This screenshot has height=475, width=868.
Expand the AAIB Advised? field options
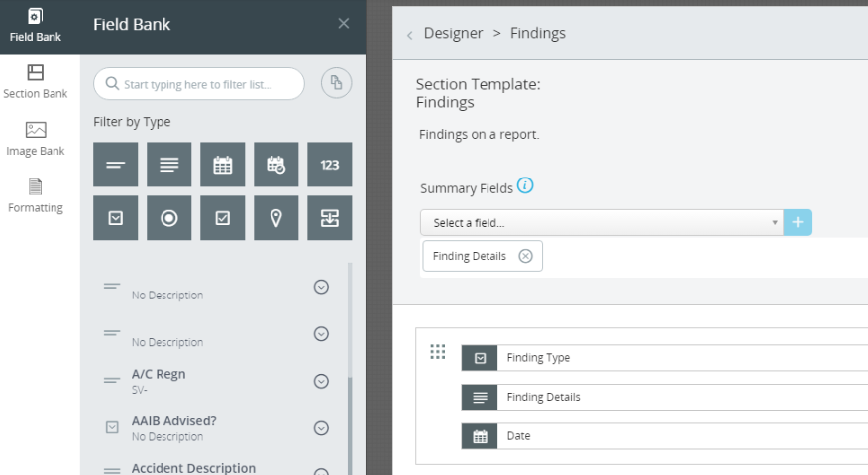coord(321,427)
